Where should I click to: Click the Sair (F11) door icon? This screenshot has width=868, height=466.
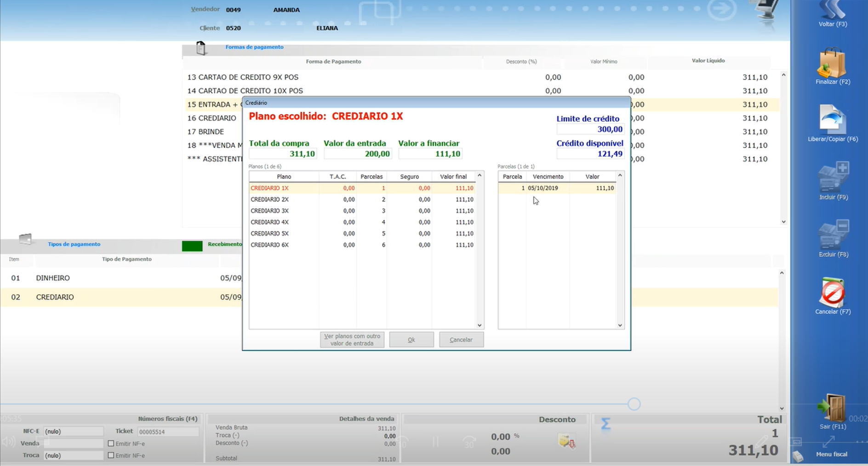coord(832,408)
